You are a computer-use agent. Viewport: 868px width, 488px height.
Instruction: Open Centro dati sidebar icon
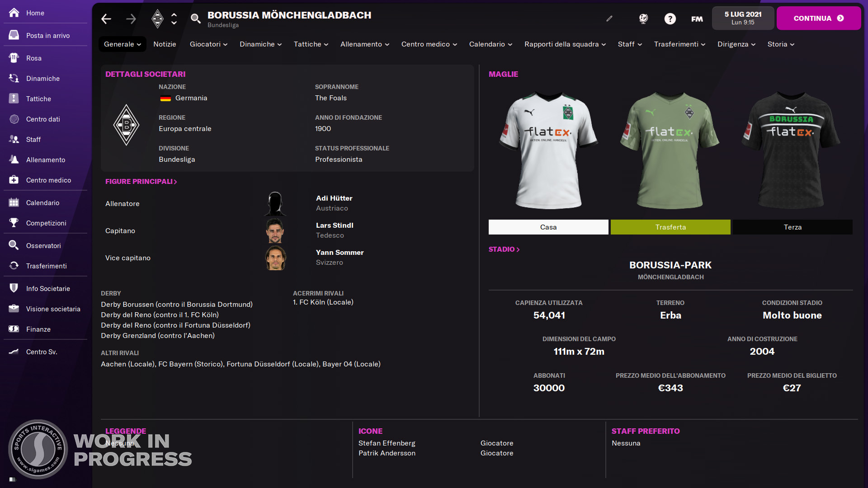[x=14, y=119]
